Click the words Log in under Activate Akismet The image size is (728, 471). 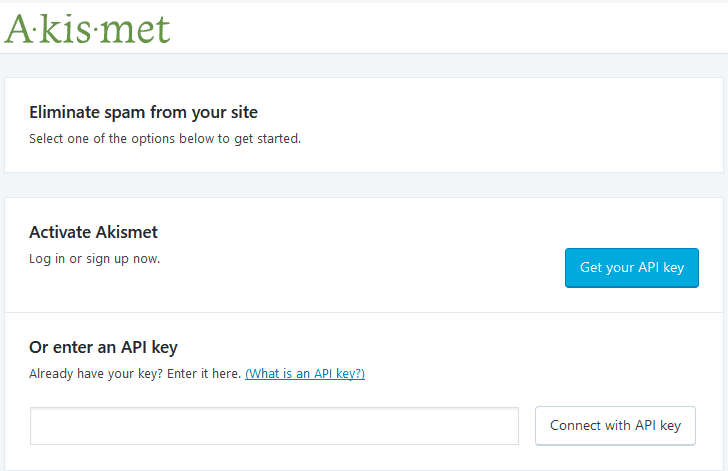point(47,259)
